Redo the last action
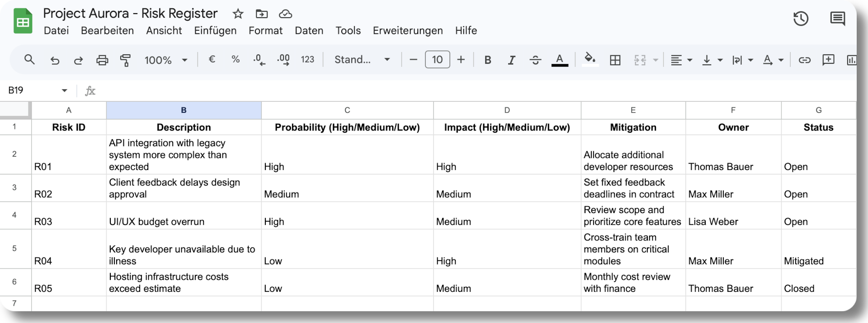868x323 pixels. point(78,60)
